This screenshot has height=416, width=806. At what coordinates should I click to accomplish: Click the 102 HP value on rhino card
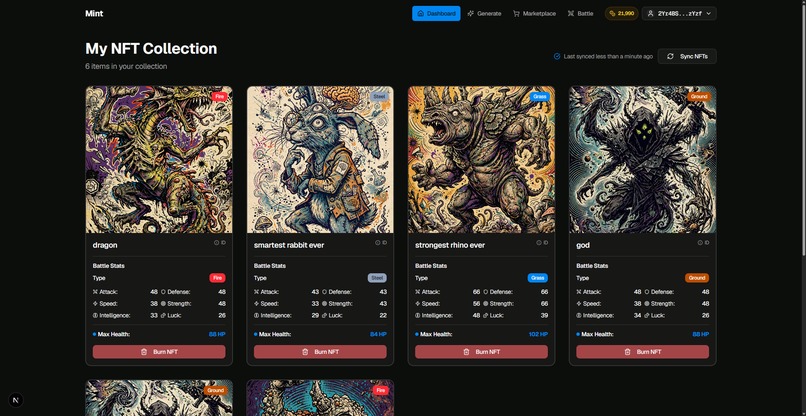pos(538,334)
